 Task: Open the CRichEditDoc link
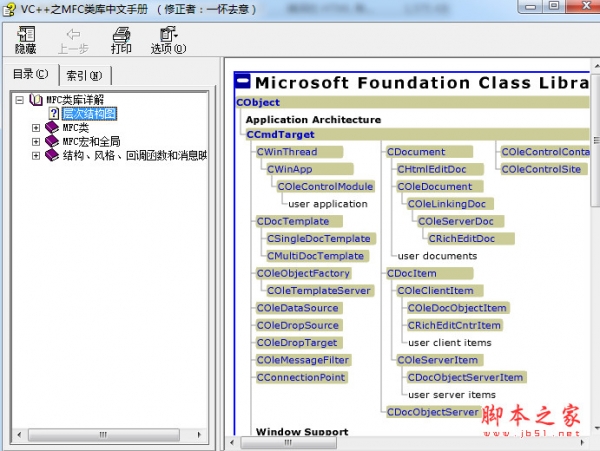461,239
